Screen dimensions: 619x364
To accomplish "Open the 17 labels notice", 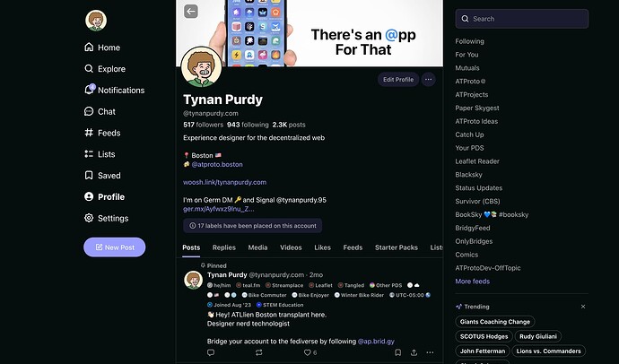I will click(253, 226).
